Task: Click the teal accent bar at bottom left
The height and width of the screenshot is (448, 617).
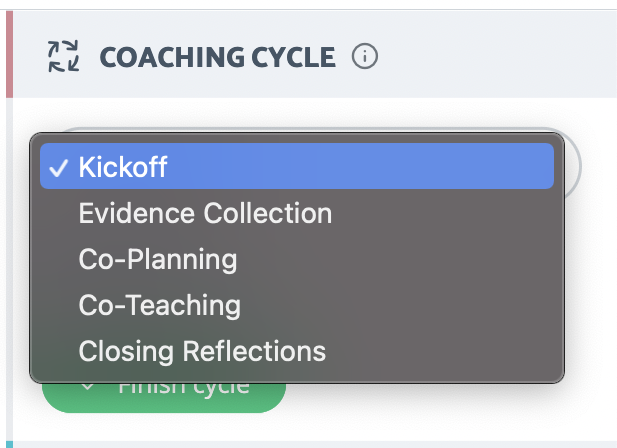Action: (x=9, y=444)
